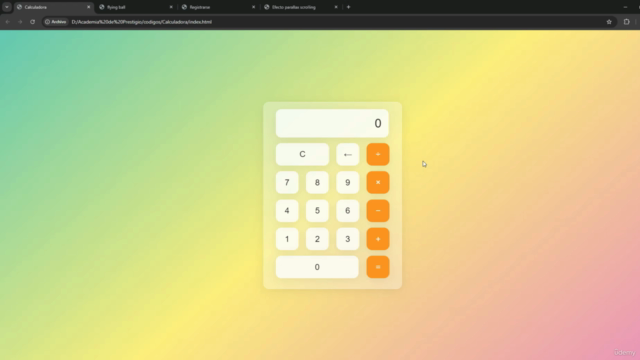
Task: Click the plus operator button below minus
Action: (x=378, y=239)
